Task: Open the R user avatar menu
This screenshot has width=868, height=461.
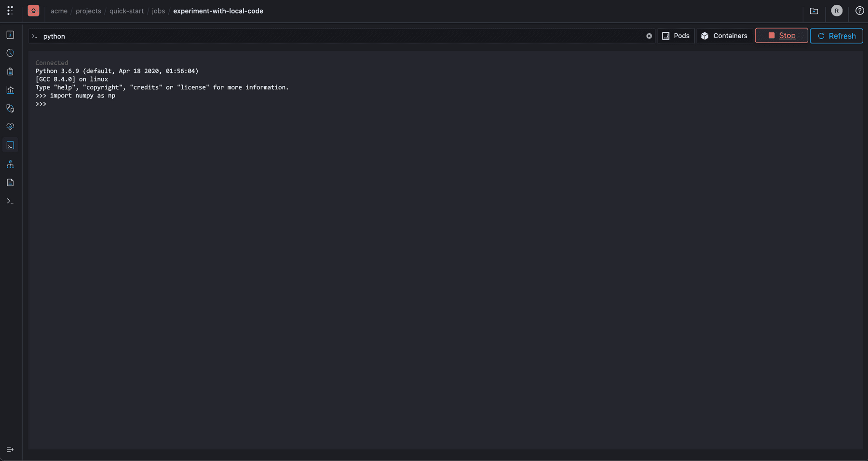Action: 837,11
